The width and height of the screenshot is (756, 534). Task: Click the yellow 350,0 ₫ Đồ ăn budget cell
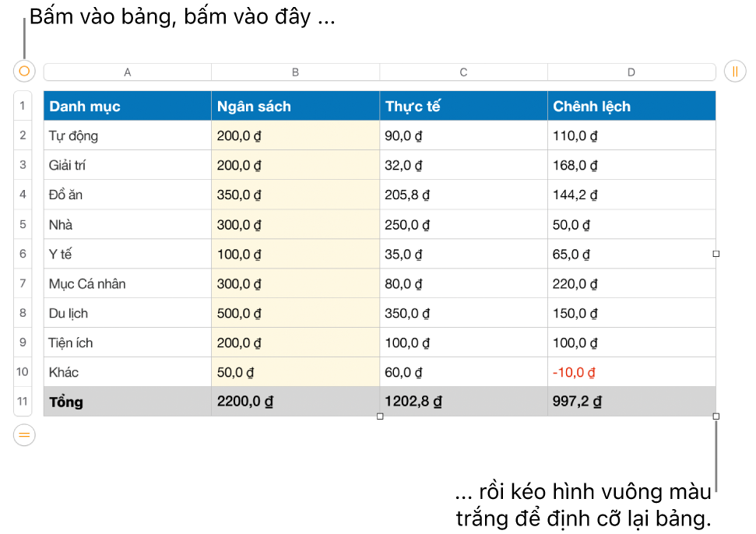coord(296,195)
